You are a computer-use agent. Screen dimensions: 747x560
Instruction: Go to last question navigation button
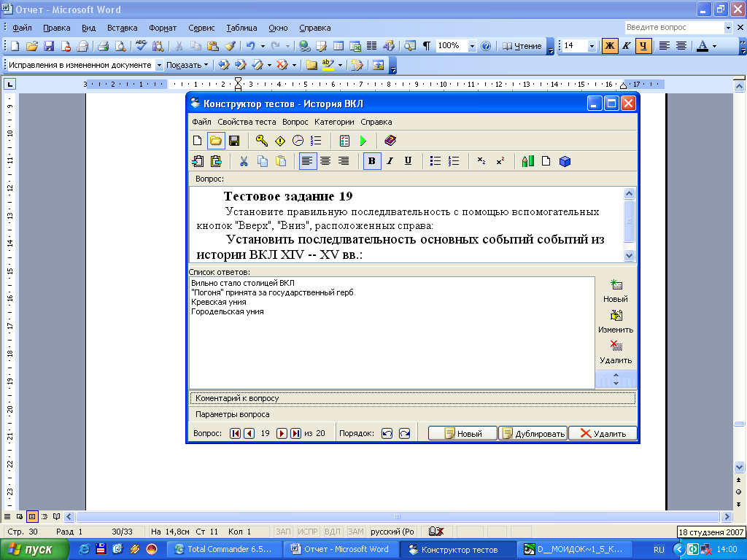coord(296,433)
